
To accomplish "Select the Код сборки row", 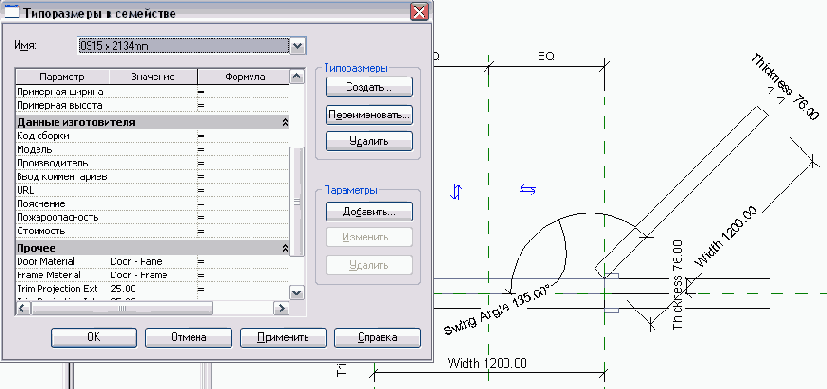I will (x=152, y=136).
